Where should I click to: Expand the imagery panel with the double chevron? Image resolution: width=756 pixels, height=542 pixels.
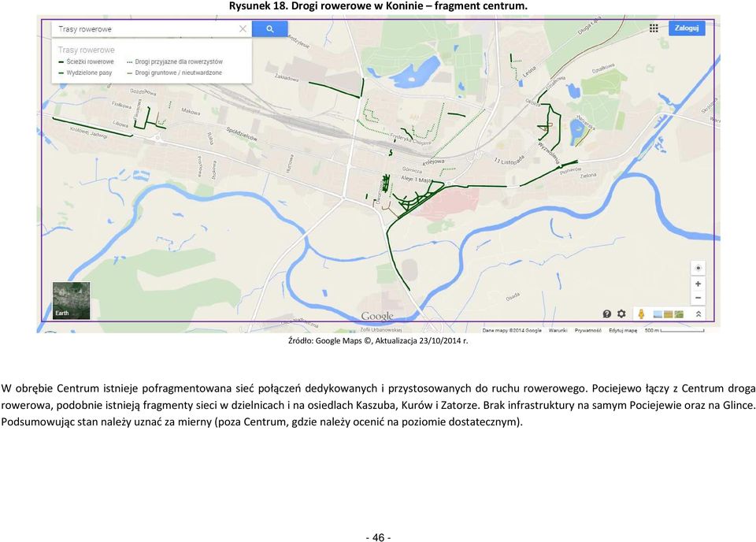pos(699,314)
